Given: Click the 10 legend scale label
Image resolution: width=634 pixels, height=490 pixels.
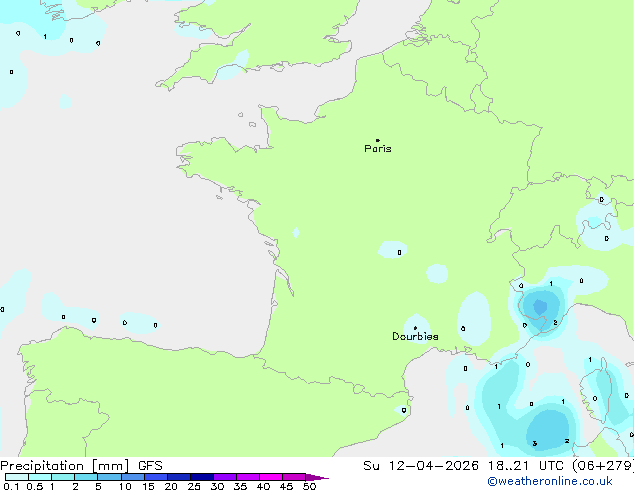Looking at the screenshot, I should [x=125, y=486].
